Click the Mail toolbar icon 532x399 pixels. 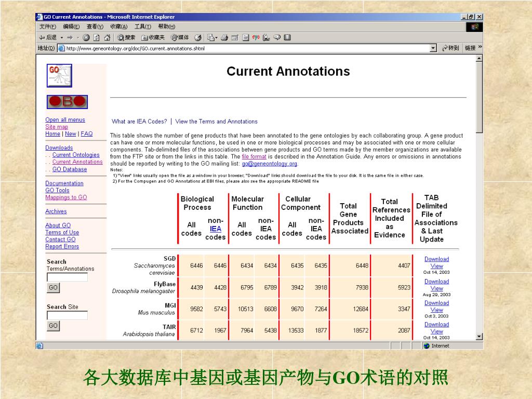tap(212, 37)
